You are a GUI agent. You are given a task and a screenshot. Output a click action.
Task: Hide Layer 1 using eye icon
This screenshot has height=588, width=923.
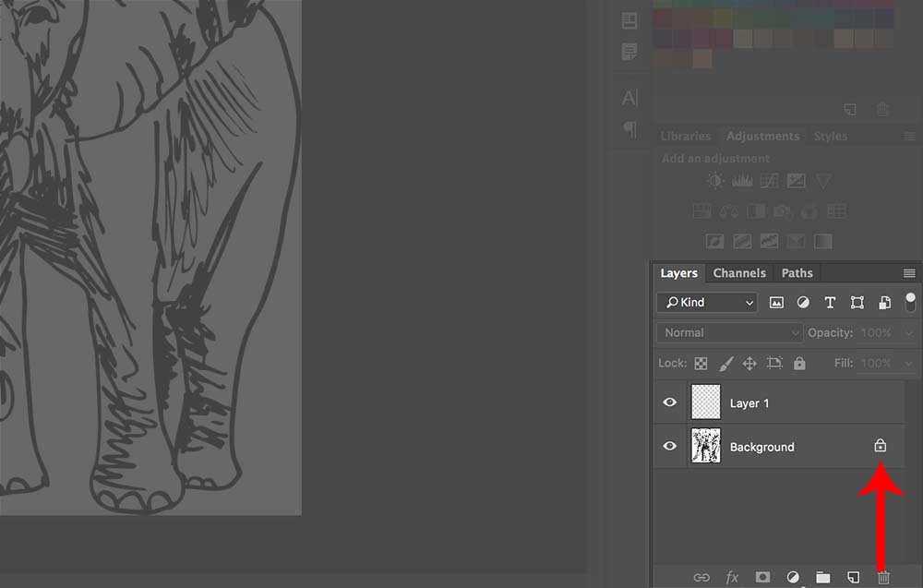pyautogui.click(x=670, y=402)
